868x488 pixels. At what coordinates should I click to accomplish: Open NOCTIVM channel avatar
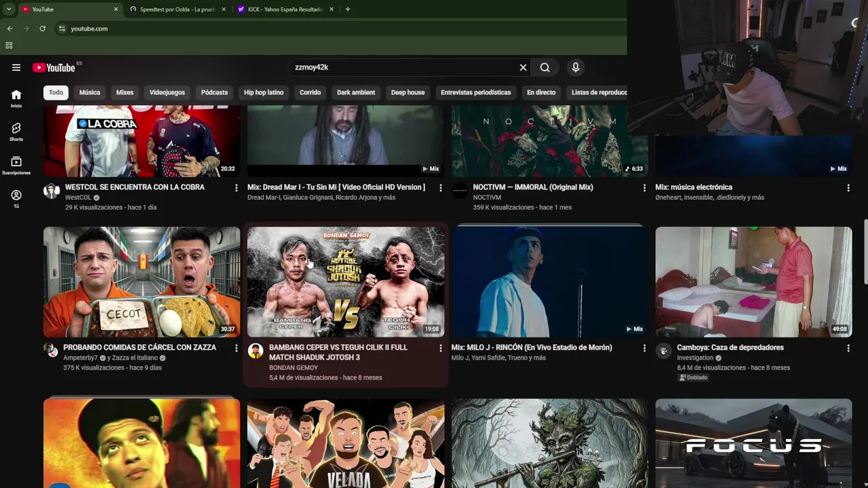pos(460,190)
